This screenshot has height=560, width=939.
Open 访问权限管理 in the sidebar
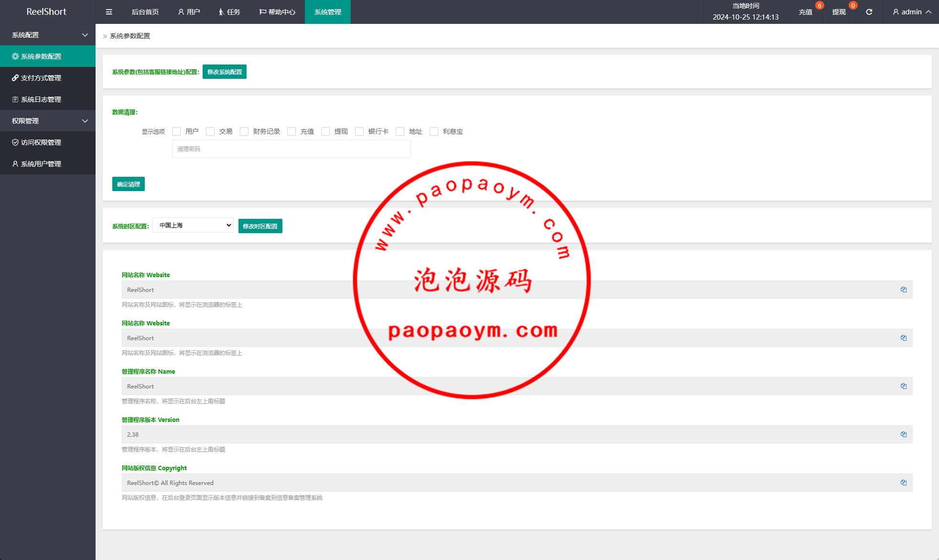pos(48,142)
